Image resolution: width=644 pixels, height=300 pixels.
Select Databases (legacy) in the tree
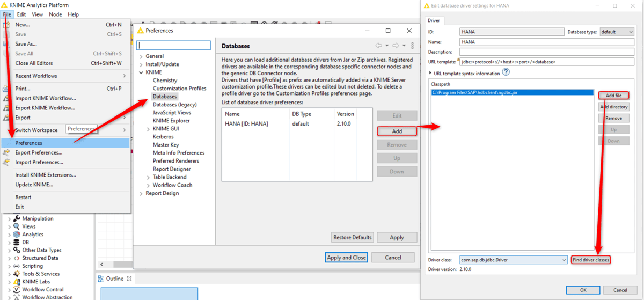[x=175, y=105]
